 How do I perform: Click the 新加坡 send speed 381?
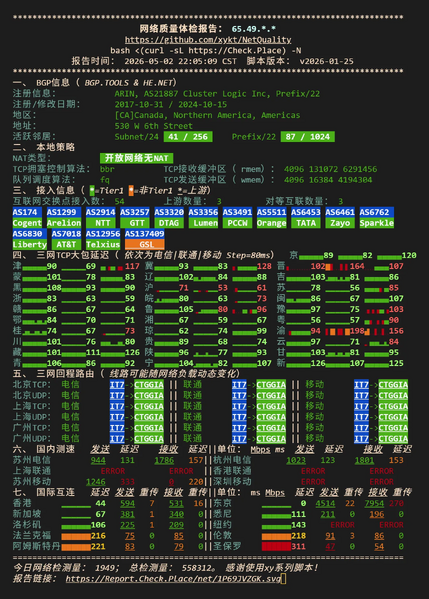click(x=128, y=514)
